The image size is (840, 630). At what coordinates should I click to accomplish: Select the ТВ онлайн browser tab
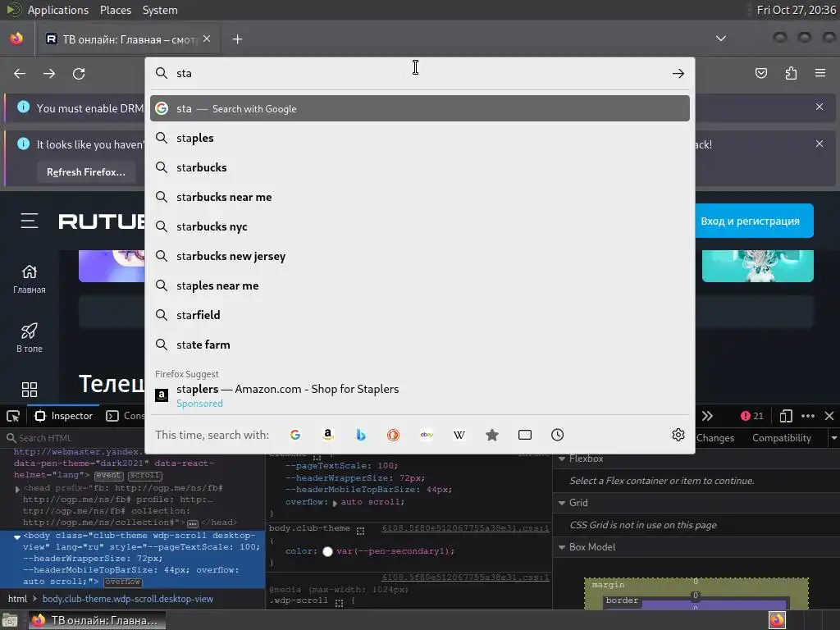(128, 39)
